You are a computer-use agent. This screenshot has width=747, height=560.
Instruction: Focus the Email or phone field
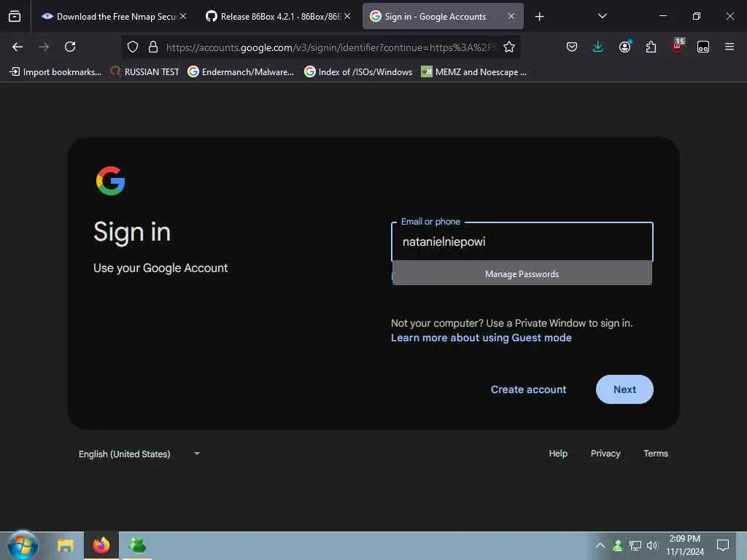click(522, 242)
